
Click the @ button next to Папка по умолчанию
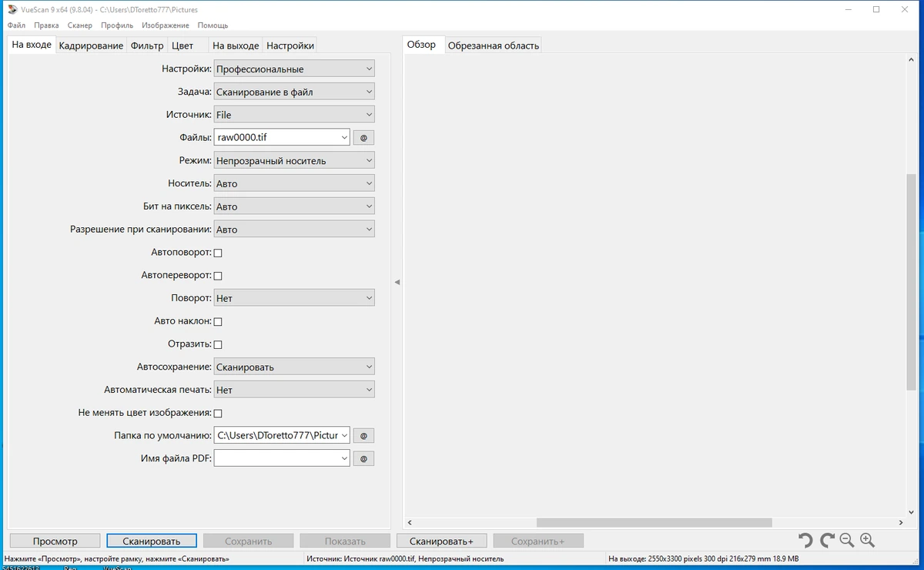pos(363,436)
